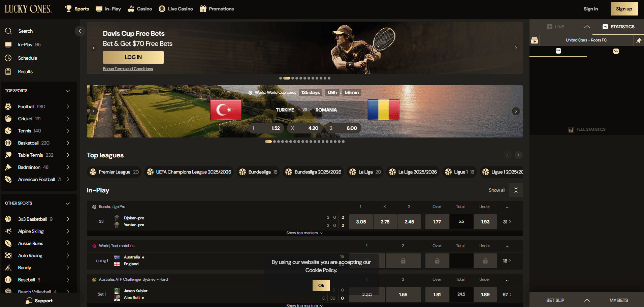644x307 pixels.
Task: Go to next promo banner slide
Action: 516,48
